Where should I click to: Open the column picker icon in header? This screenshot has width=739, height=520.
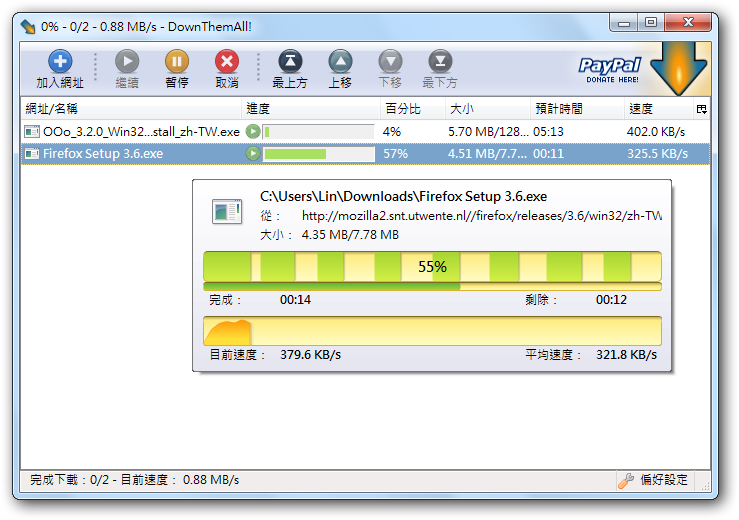pyautogui.click(x=701, y=109)
